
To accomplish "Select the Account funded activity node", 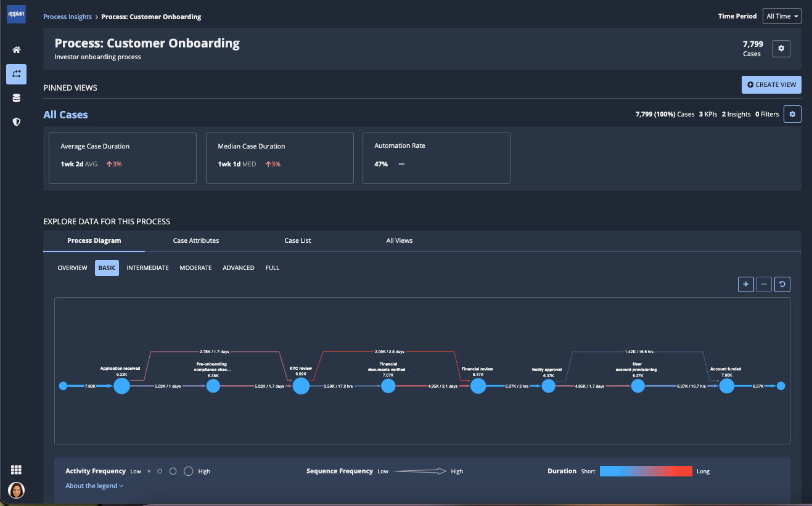I will coord(727,386).
